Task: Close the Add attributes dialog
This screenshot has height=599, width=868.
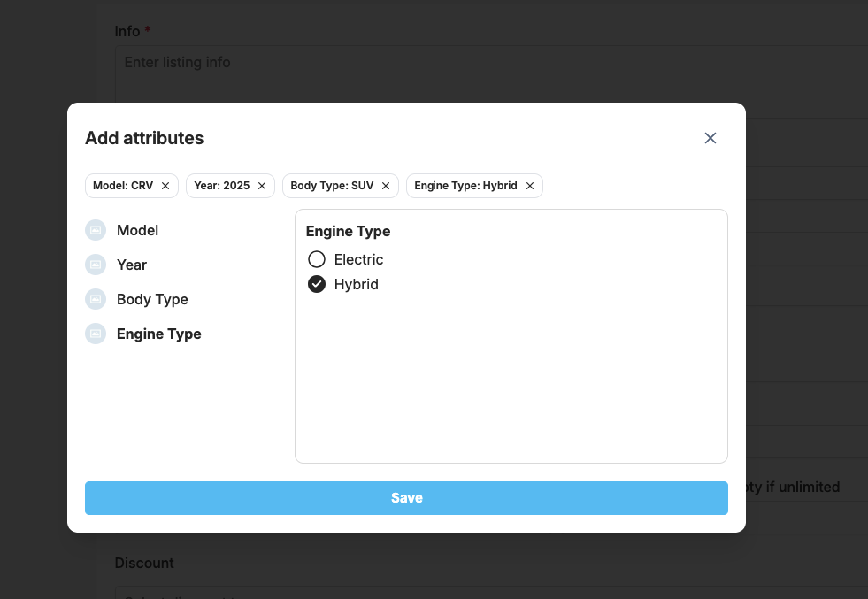Action: pos(710,138)
